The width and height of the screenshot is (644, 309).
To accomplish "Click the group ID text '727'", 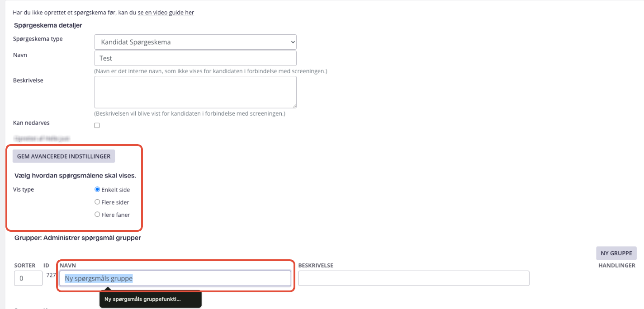I will tap(51, 275).
